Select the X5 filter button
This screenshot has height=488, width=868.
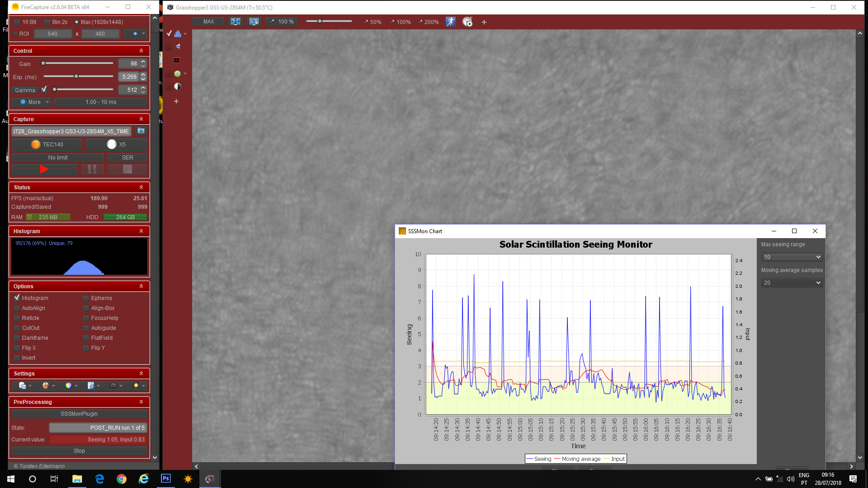click(x=116, y=145)
